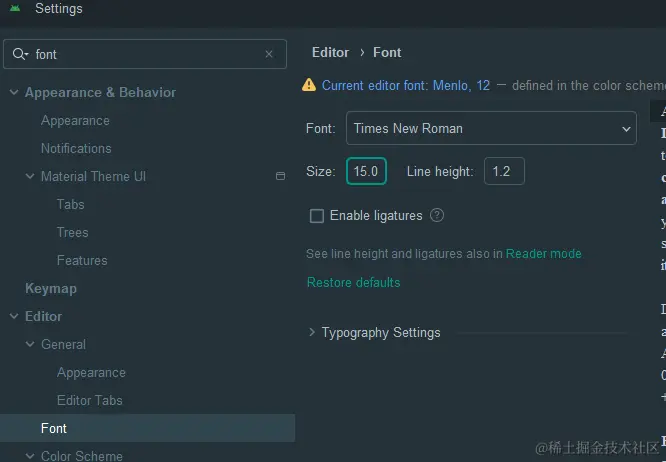Viewport: 666px width, 462px height.
Task: Click the search magnifier icon
Action: click(x=20, y=54)
